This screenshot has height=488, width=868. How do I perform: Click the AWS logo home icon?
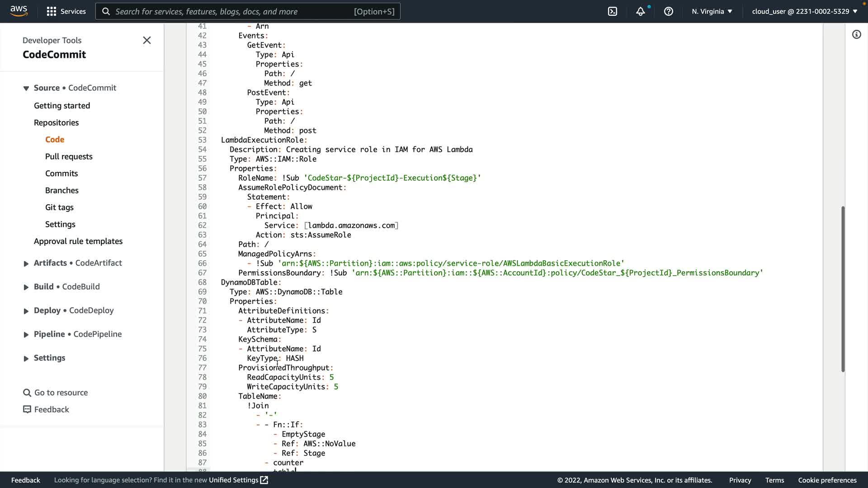[x=19, y=11]
